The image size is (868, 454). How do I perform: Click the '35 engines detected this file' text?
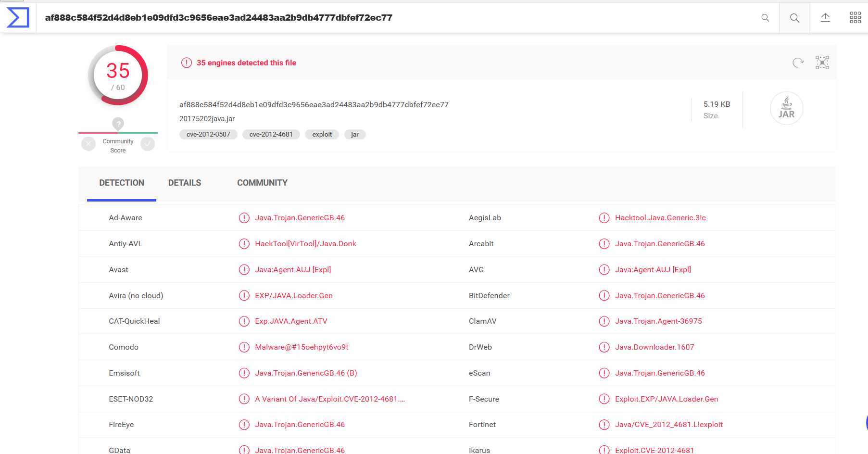246,63
